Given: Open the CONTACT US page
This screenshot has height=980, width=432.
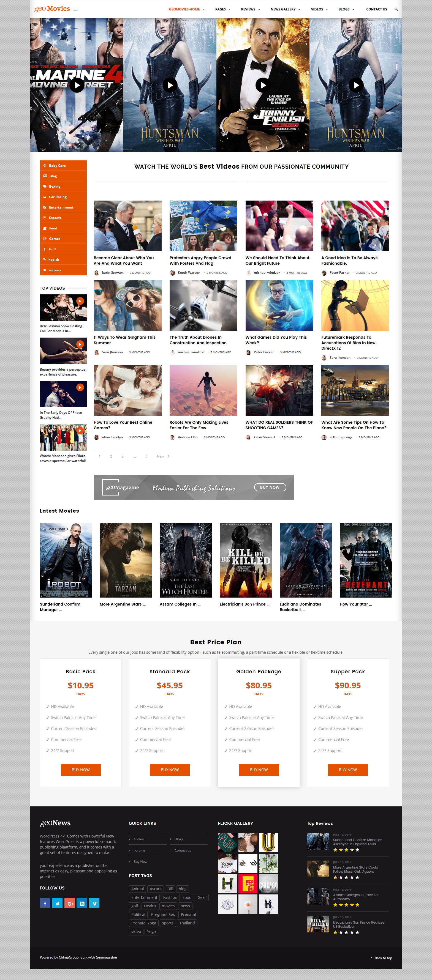Looking at the screenshot, I should (x=376, y=9).
